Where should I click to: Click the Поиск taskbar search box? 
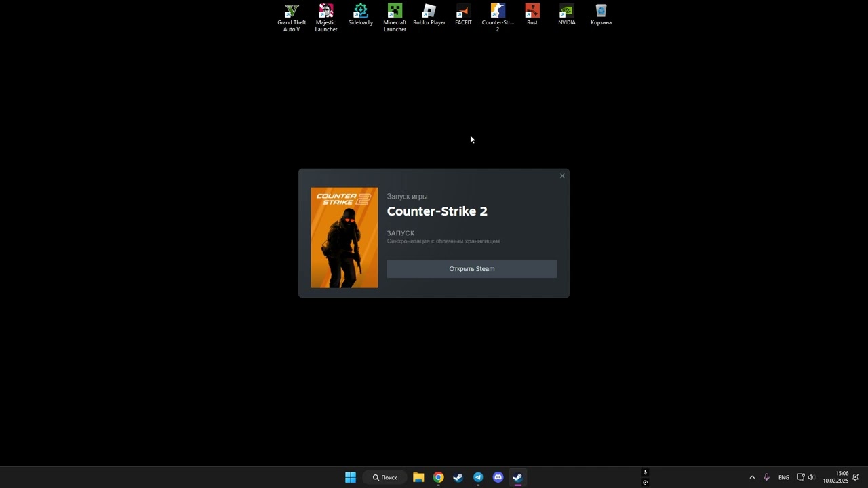tap(385, 478)
